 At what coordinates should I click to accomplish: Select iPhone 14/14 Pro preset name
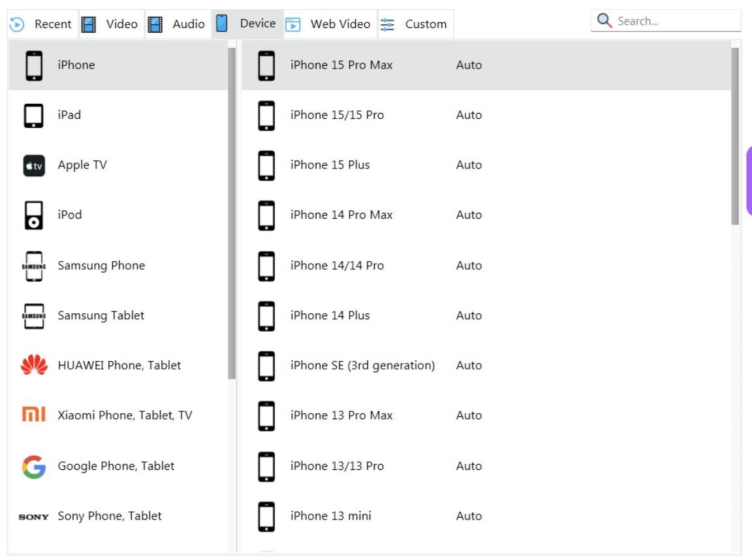point(337,265)
